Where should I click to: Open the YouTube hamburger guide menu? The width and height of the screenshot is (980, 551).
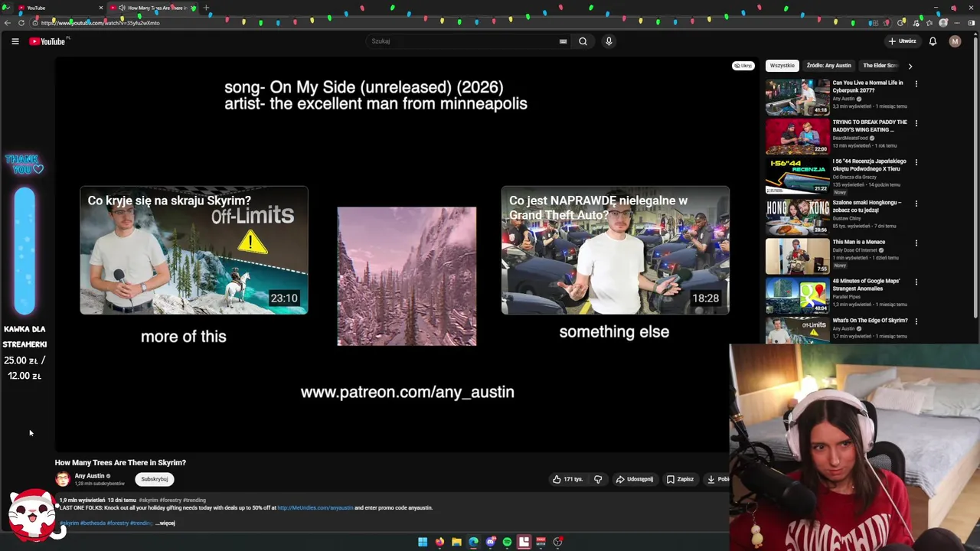pos(15,41)
